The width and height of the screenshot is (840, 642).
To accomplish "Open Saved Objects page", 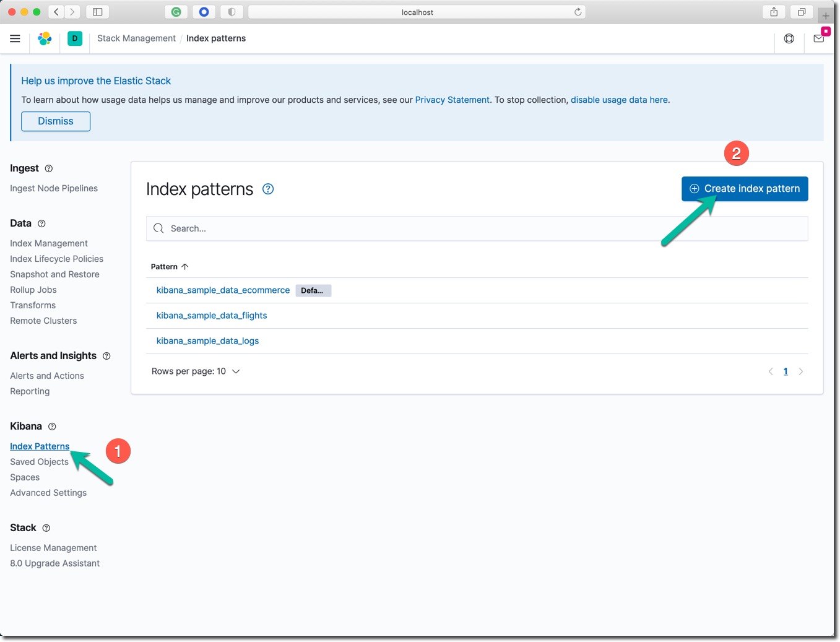I will tap(39, 462).
